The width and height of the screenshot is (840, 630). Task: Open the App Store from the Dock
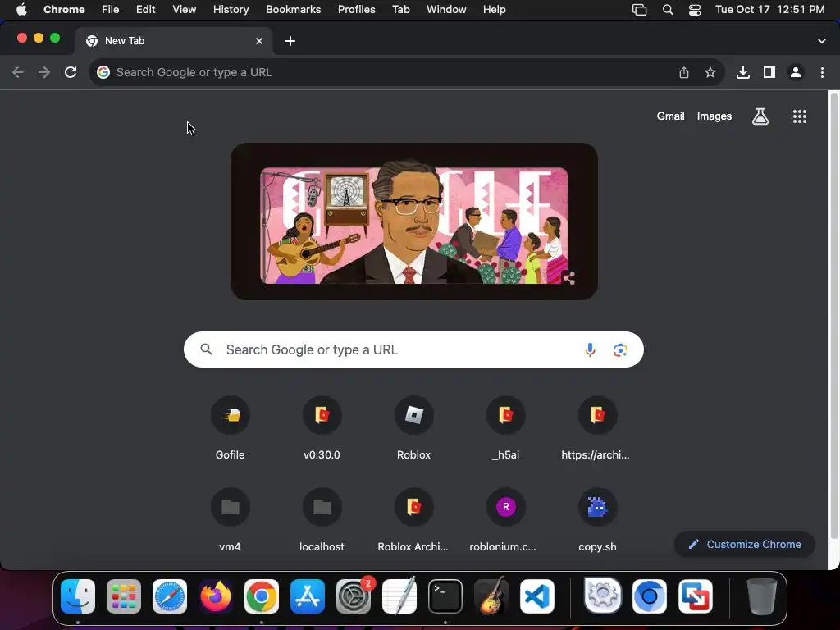tap(308, 596)
